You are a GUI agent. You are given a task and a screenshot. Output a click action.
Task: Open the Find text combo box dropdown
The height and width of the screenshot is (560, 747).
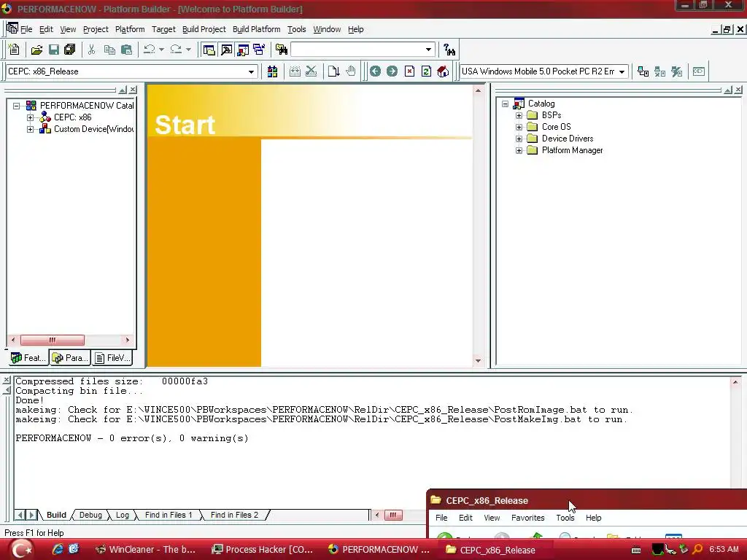[x=428, y=50]
